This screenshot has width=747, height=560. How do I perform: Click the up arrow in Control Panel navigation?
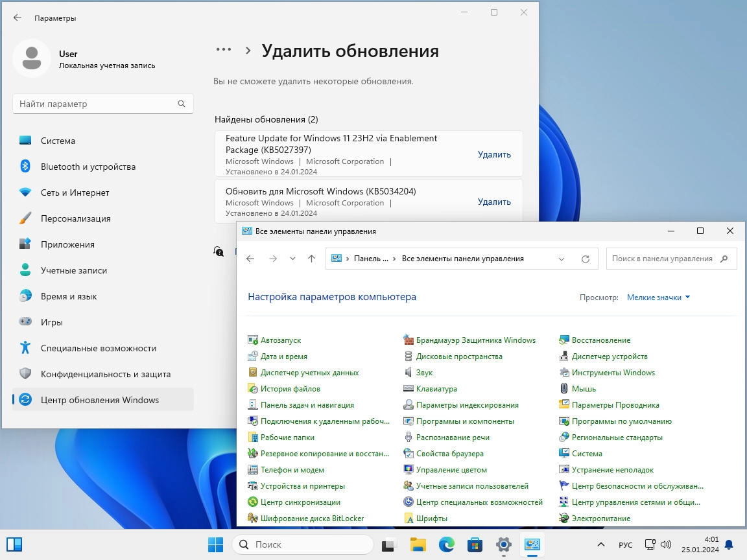click(x=311, y=259)
